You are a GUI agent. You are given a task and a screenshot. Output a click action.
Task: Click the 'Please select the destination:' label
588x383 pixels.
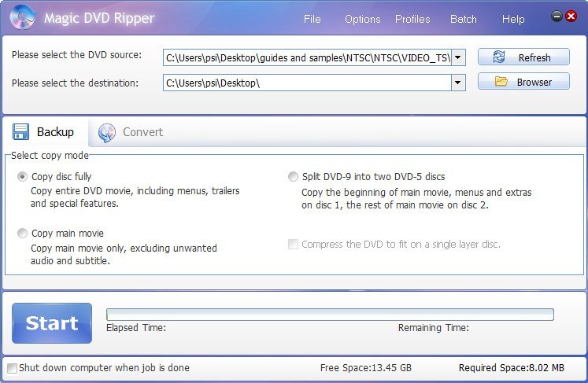pos(75,83)
